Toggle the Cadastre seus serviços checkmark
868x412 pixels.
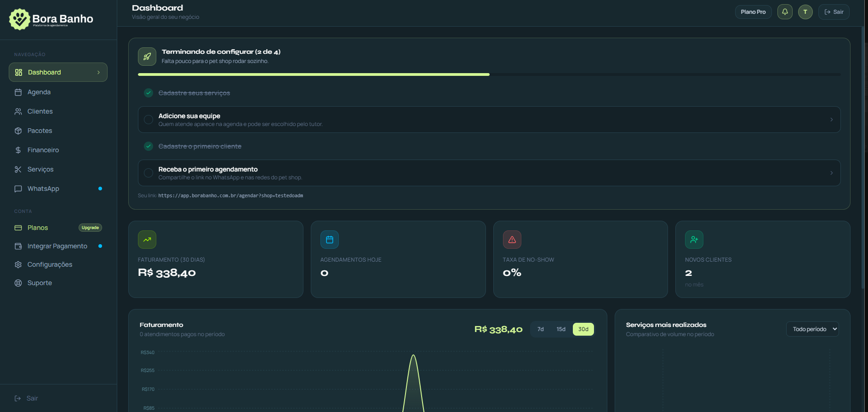[148, 93]
